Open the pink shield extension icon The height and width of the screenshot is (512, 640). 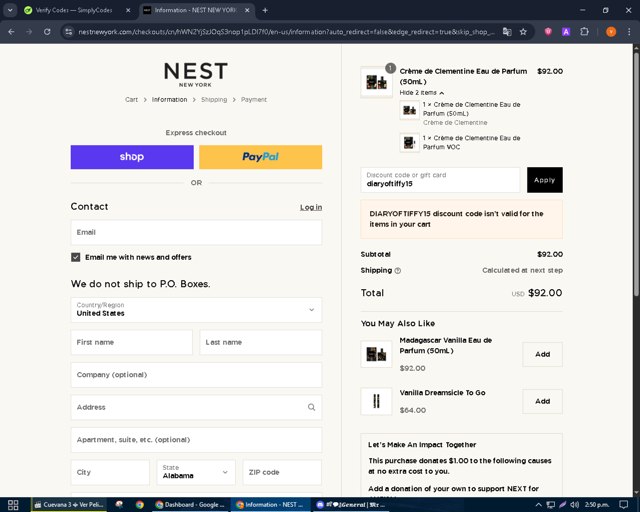click(x=548, y=31)
